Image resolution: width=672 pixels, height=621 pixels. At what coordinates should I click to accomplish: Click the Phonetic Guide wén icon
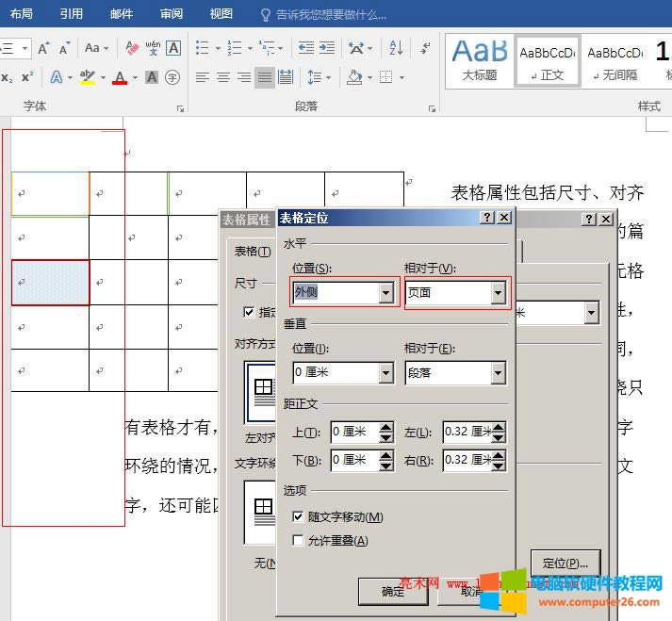(x=153, y=48)
